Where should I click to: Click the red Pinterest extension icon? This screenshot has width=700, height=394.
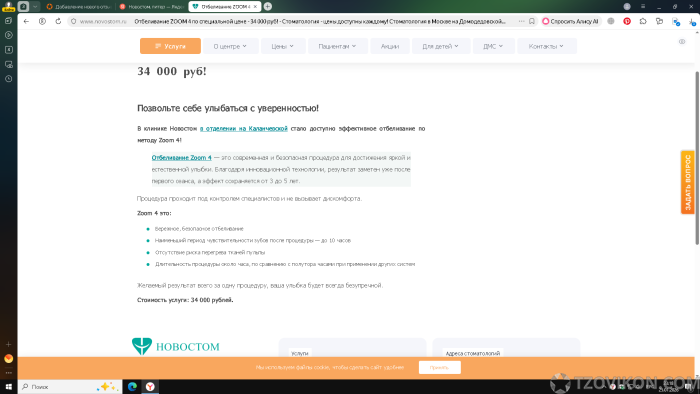click(627, 21)
